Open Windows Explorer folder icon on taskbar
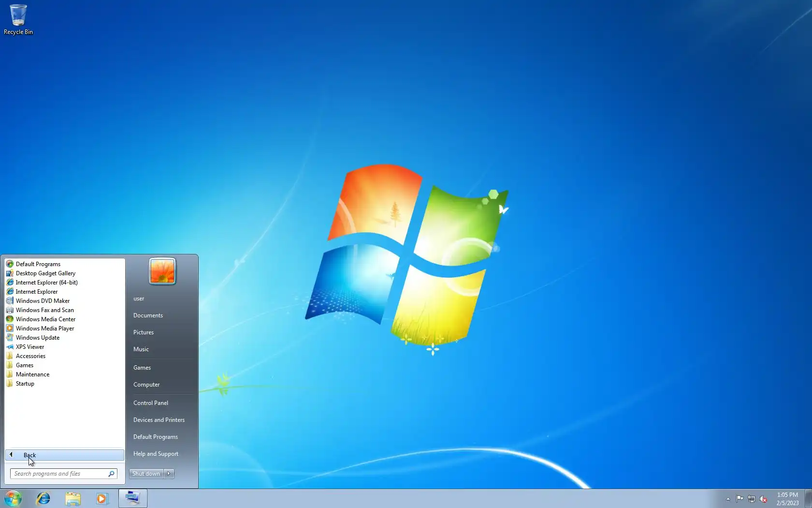Screen dimensions: 812x508 pyautogui.click(x=73, y=498)
